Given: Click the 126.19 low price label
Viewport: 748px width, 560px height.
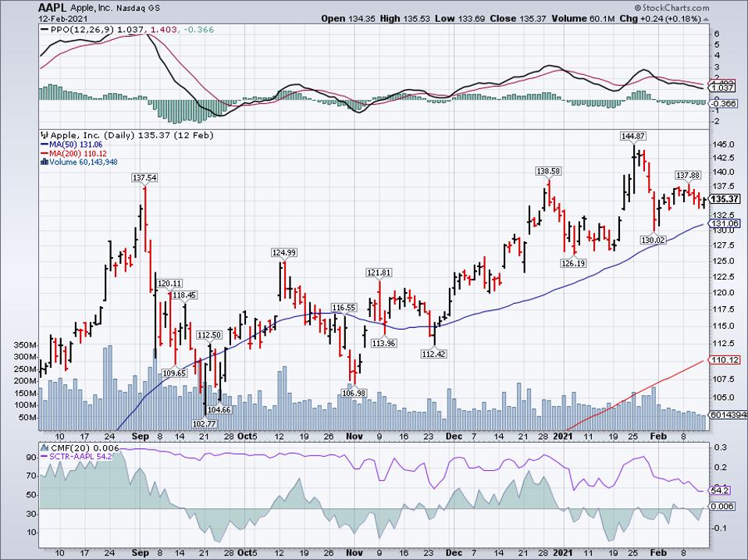Looking at the screenshot, I should tap(573, 263).
